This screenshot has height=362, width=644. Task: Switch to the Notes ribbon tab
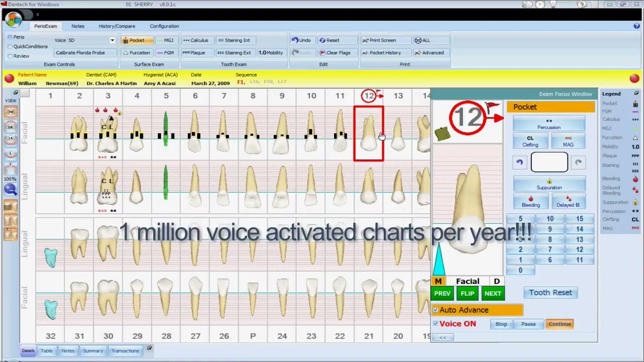coord(77,26)
